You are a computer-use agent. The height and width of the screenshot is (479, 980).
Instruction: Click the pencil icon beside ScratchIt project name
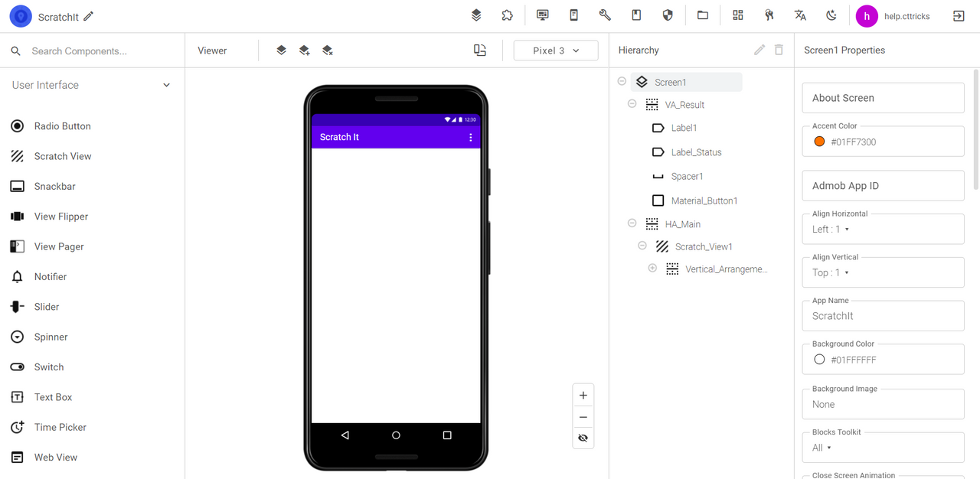[89, 16]
